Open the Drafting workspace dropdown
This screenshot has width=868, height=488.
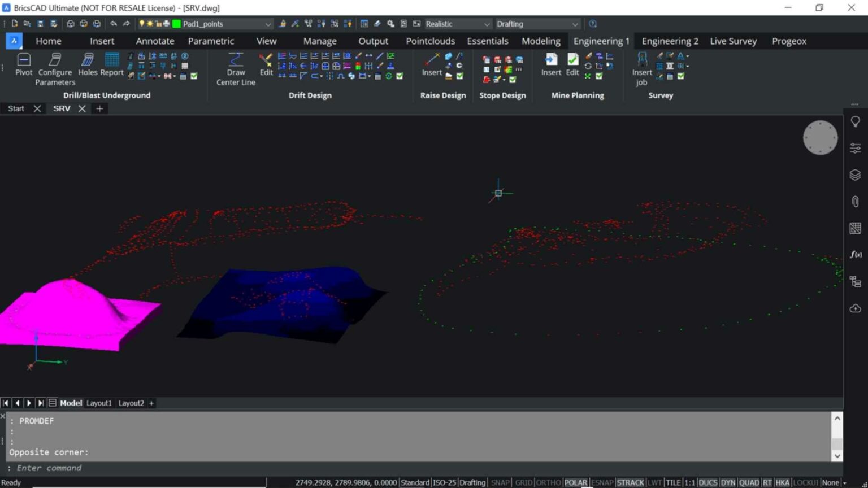click(575, 24)
